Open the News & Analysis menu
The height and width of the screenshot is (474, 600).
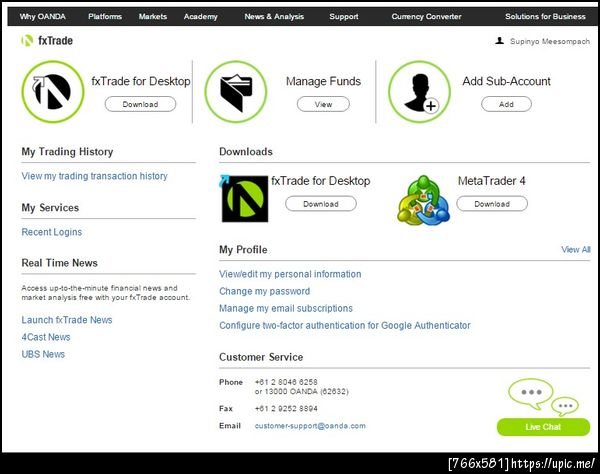click(x=274, y=16)
